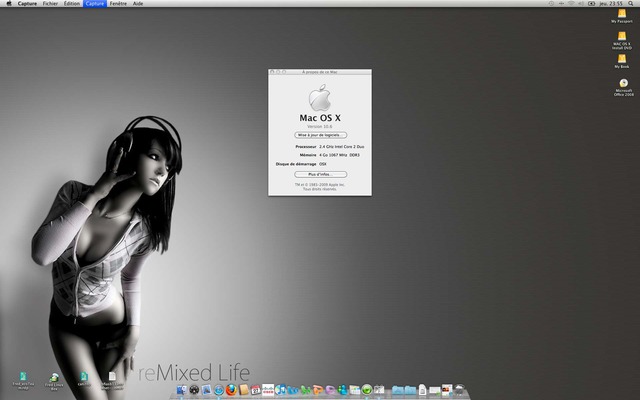Screen dimensions: 640x400
Task: Launch iTunes from the dock
Action: (280, 390)
